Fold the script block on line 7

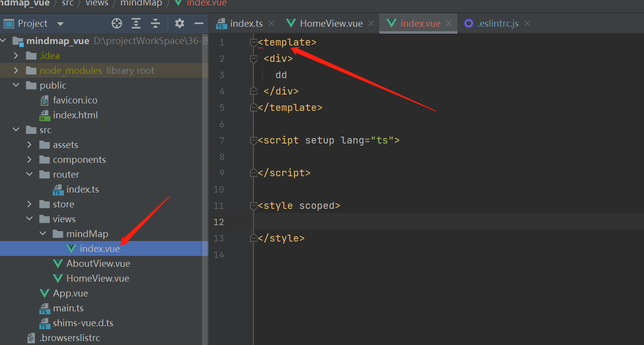[x=253, y=141]
